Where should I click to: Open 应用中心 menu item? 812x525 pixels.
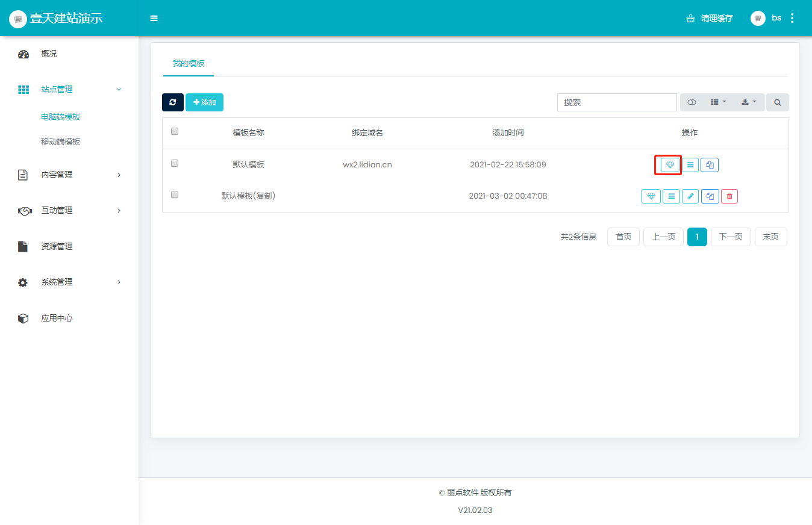[57, 318]
